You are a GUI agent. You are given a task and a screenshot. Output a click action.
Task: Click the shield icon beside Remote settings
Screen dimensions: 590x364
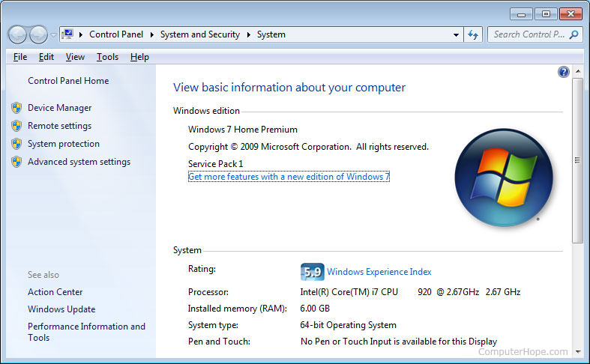(16, 126)
